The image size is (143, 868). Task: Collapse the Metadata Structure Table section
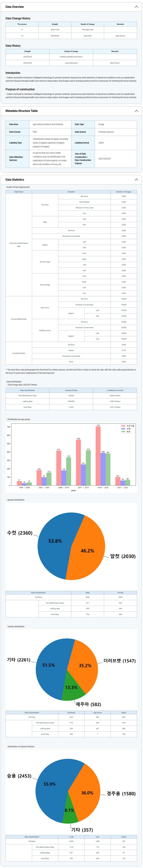136,111
